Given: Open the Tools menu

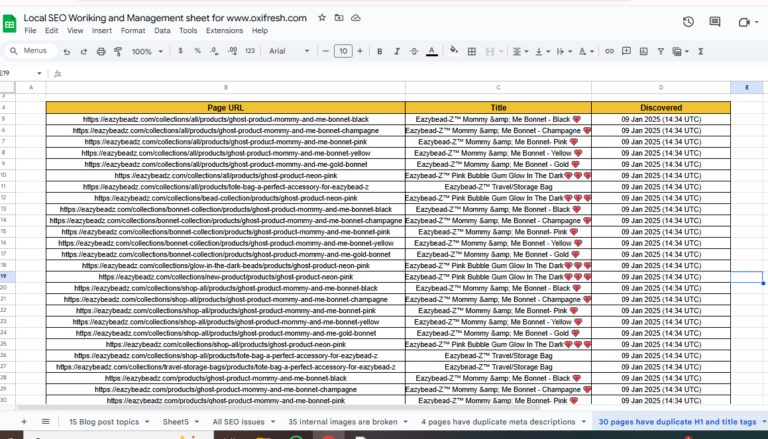Looking at the screenshot, I should pyautogui.click(x=188, y=30).
